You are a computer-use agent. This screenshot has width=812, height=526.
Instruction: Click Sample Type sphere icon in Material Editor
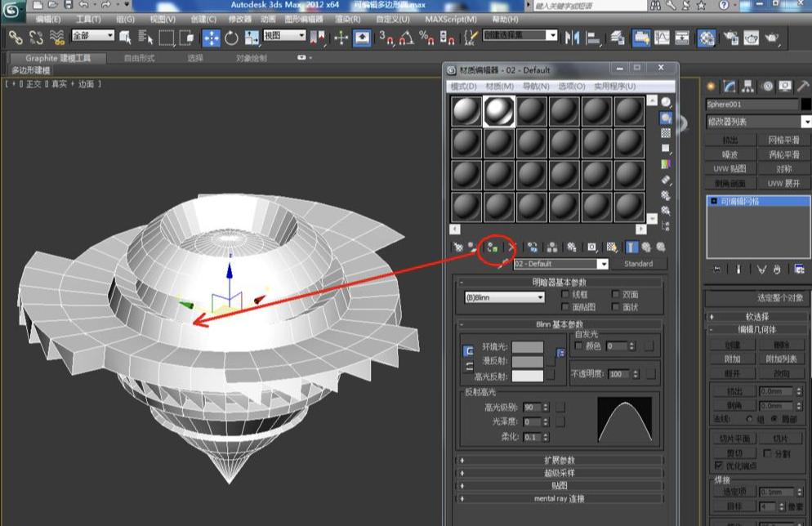[666, 102]
